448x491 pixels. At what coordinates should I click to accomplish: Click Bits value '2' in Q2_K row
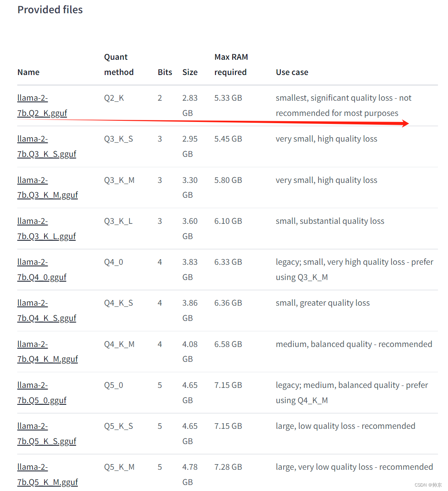[x=160, y=98]
